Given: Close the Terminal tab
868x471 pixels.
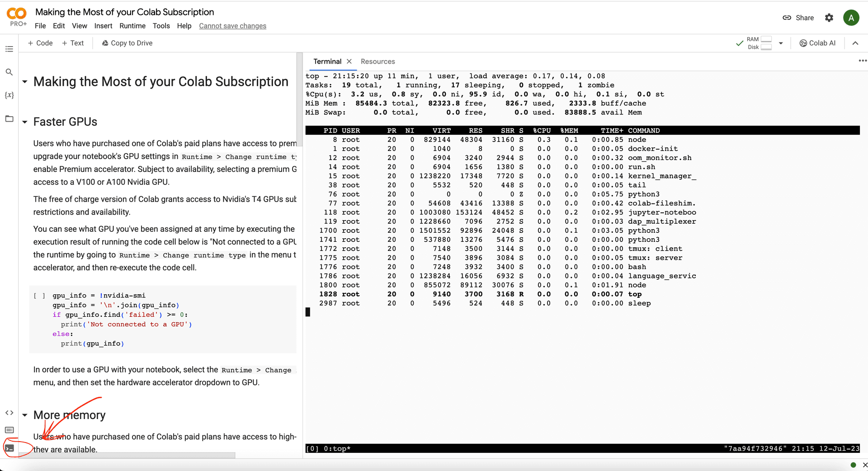Looking at the screenshot, I should click(x=349, y=61).
